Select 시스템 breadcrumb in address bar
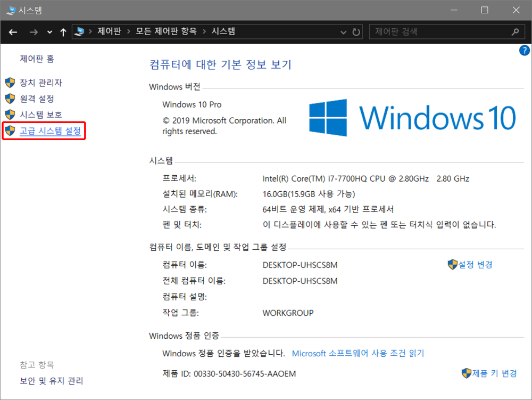This screenshot has width=532, height=400. click(223, 31)
